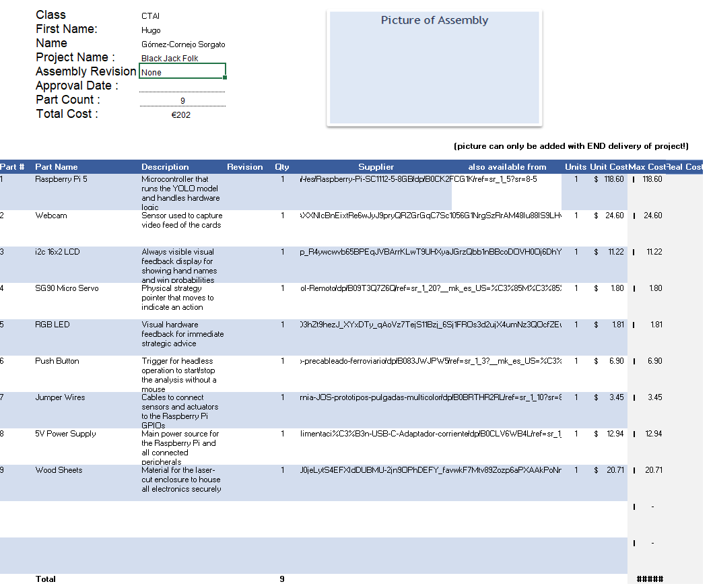Viewport: 713px width, 588px height.
Task: Click the Wood Sheets part name
Action: (x=59, y=470)
